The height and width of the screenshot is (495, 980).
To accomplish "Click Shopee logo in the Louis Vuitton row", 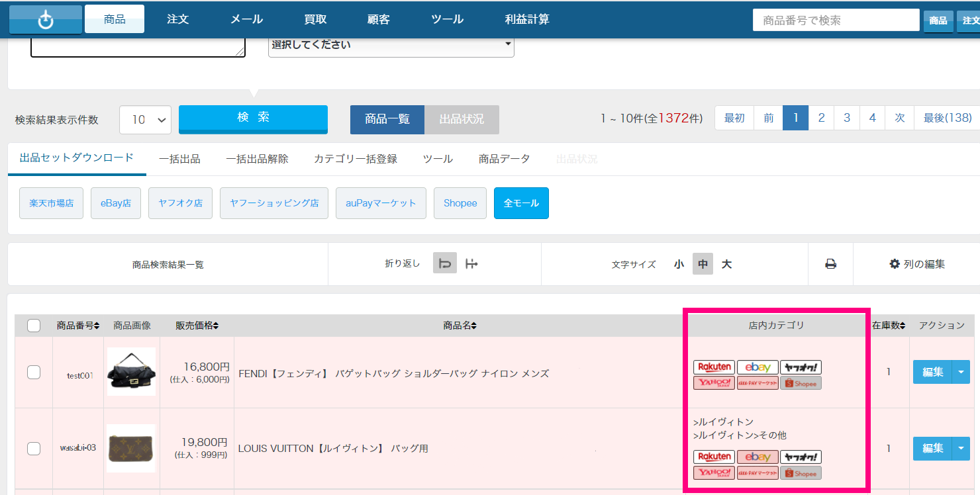I will click(801, 473).
